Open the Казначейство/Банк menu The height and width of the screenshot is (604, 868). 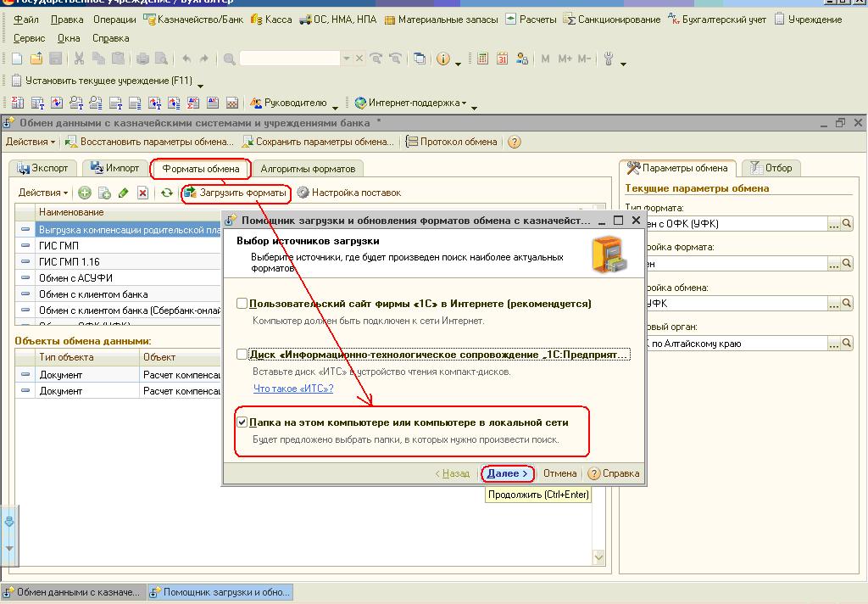pyautogui.click(x=192, y=20)
